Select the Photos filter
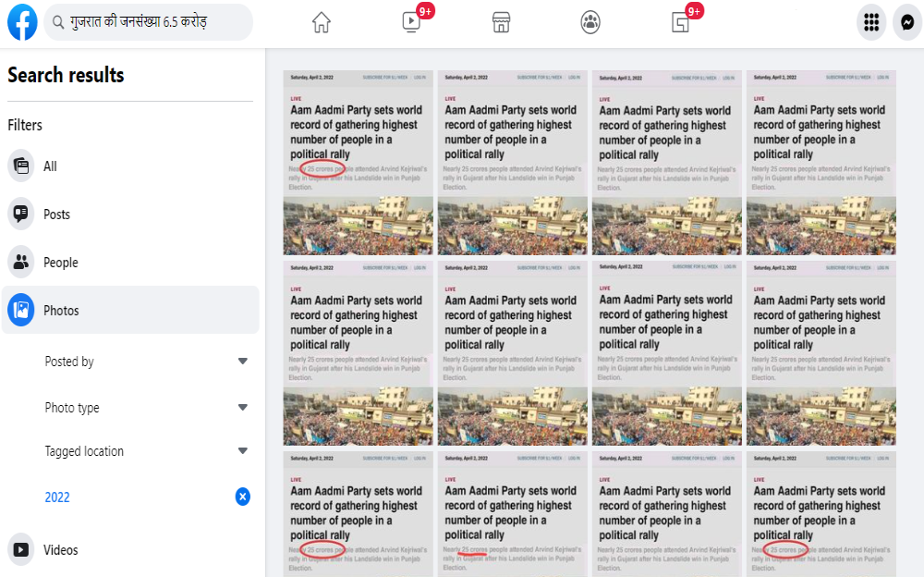Viewport: 924px width, 577px height. coord(61,311)
